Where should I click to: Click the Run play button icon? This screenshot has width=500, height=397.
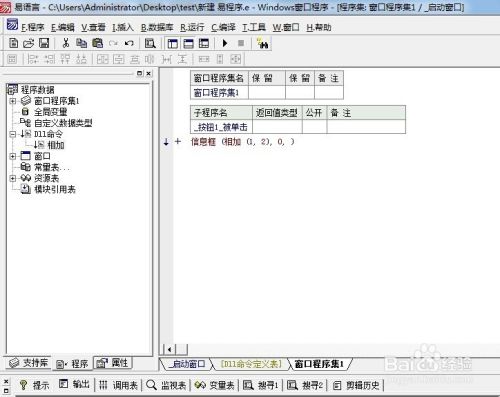tap(225, 43)
